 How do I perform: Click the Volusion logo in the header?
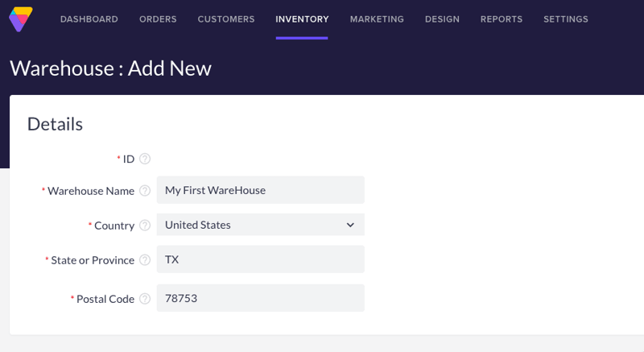point(21,19)
